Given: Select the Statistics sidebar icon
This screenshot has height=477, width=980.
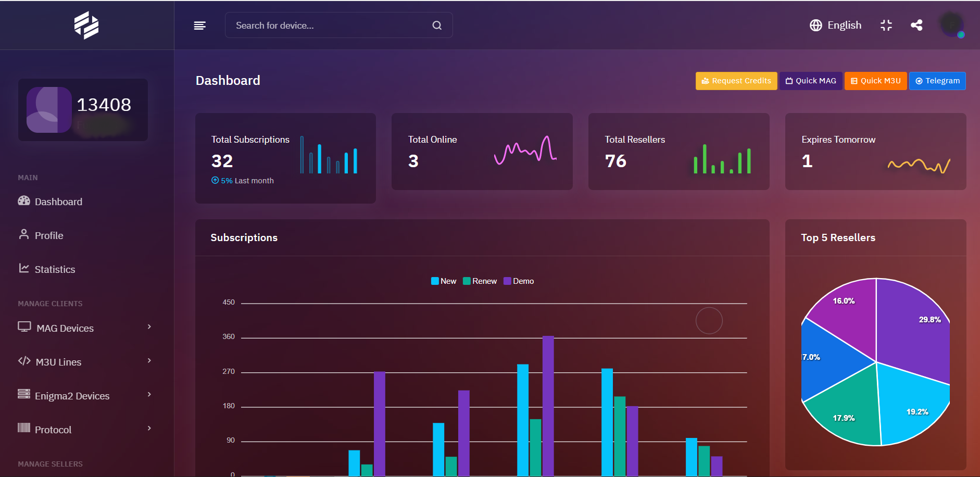Looking at the screenshot, I should pos(24,268).
